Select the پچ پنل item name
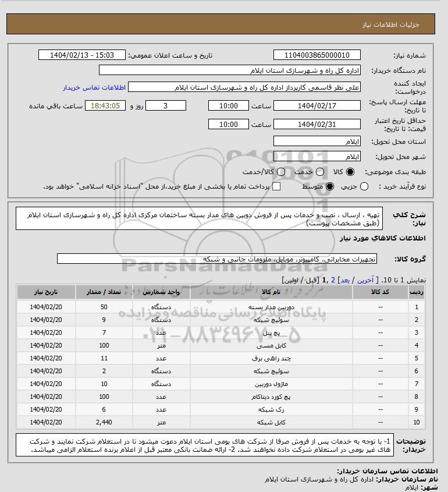 271,332
